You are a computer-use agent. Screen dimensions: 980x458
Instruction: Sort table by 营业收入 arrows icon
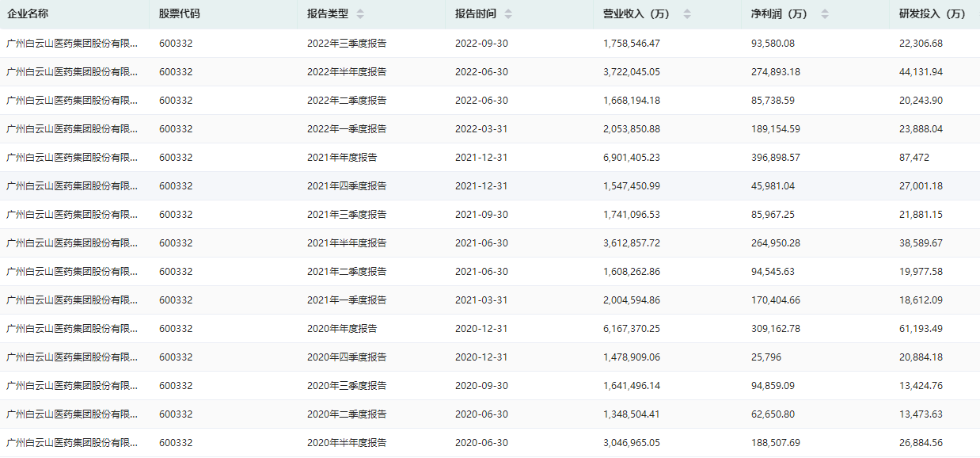(687, 14)
